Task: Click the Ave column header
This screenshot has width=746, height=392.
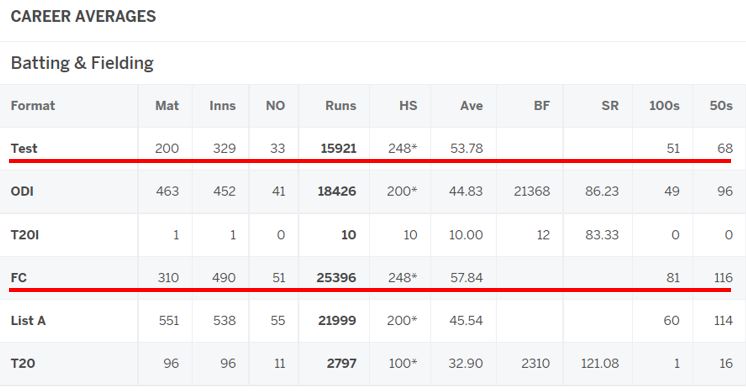Action: click(x=471, y=106)
